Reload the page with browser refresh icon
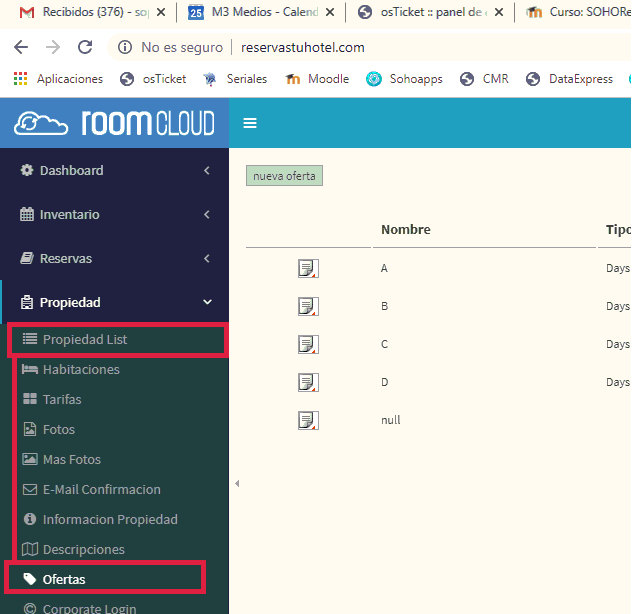This screenshot has height=614, width=637. pos(85,47)
